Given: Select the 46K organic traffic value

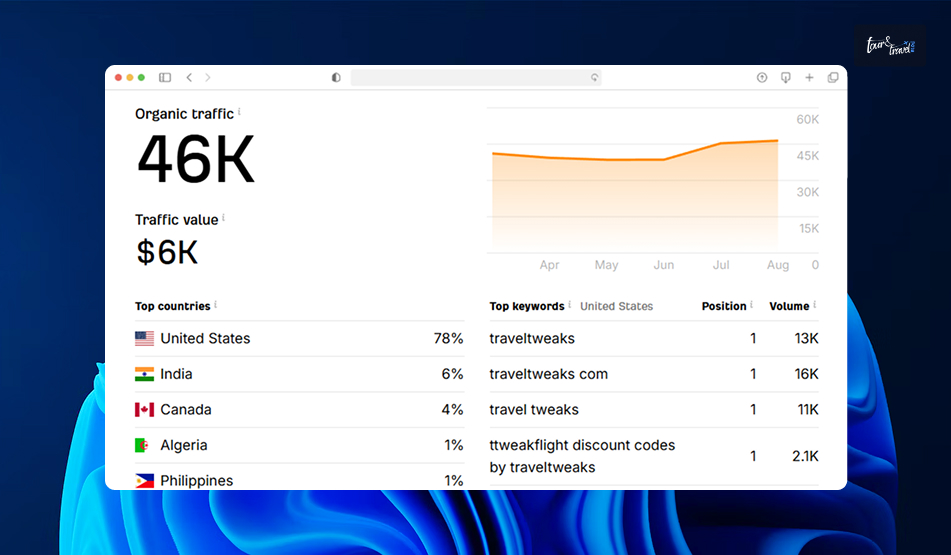Looking at the screenshot, I should tap(196, 160).
